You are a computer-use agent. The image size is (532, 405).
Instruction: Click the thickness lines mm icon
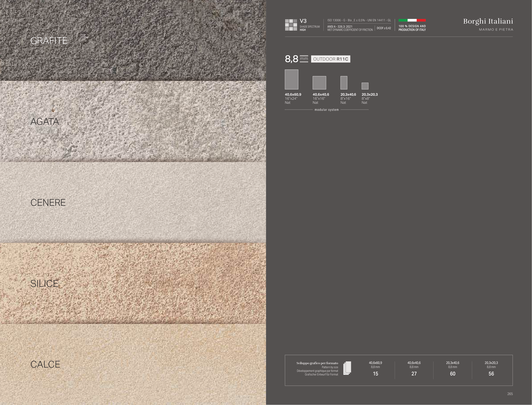click(x=304, y=59)
